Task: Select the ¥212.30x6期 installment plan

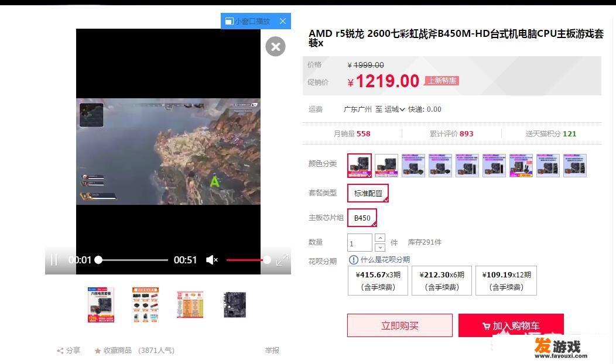Action: tap(442, 281)
